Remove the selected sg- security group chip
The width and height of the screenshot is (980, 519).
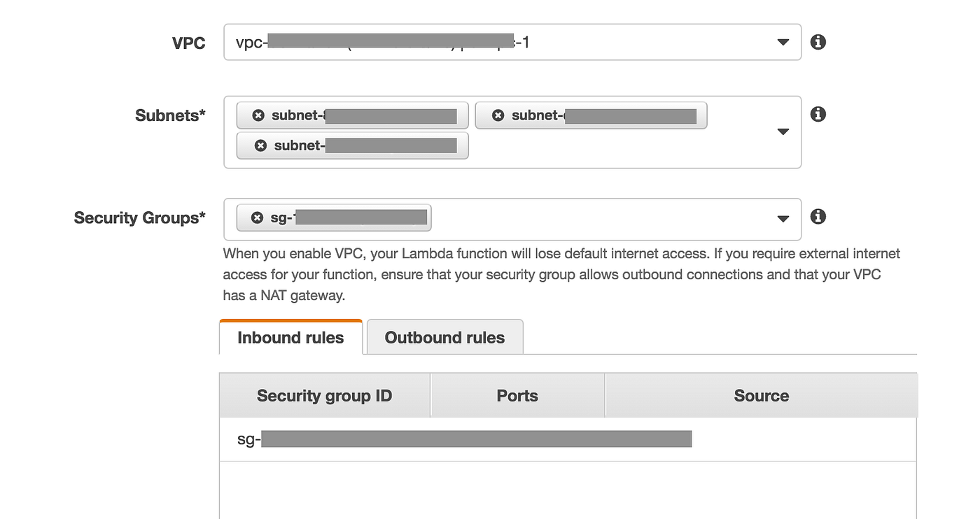pos(257,218)
